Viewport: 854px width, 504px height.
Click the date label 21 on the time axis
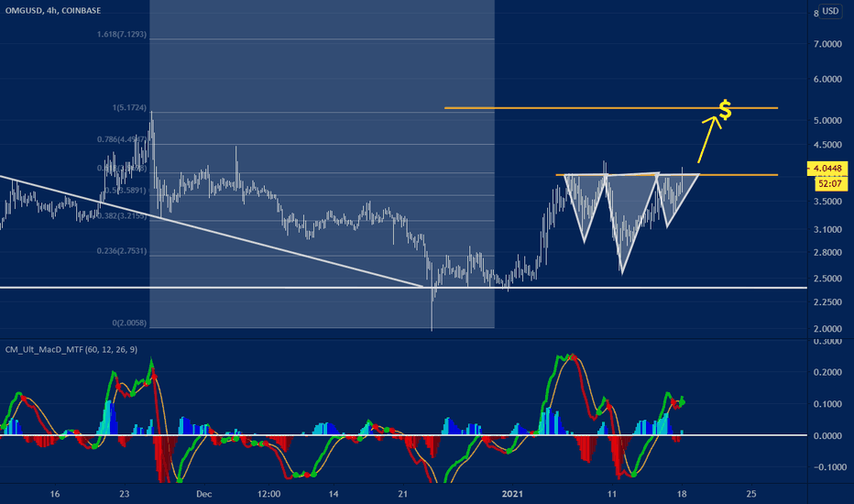point(402,494)
